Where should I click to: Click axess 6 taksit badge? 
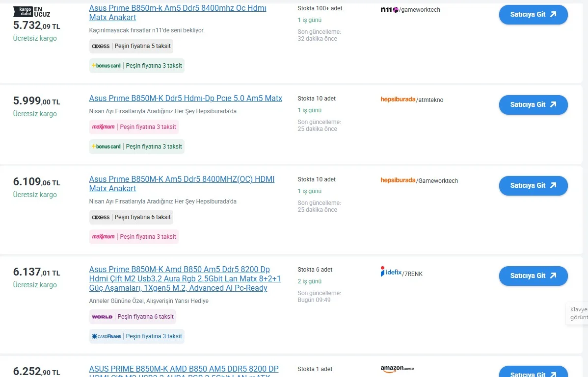pos(131,217)
